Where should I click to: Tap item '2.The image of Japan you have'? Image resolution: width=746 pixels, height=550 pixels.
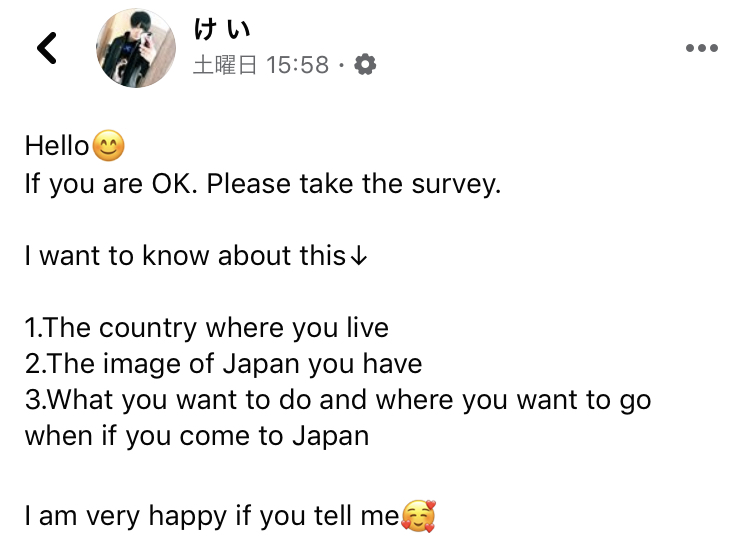point(224,364)
